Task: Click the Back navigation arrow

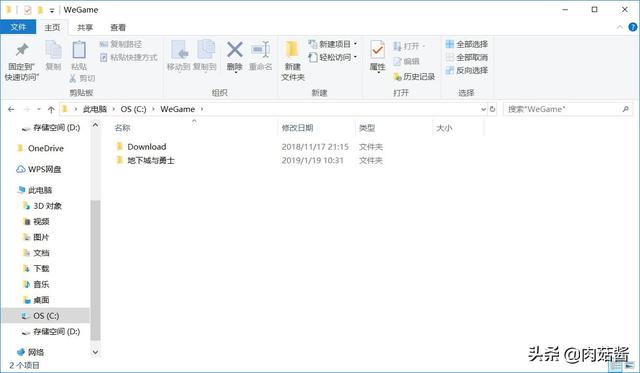Action: [x=11, y=109]
